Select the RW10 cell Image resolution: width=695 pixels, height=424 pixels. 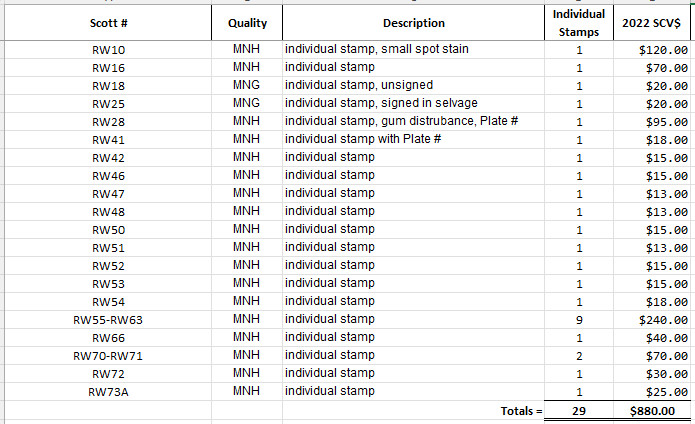click(106, 50)
